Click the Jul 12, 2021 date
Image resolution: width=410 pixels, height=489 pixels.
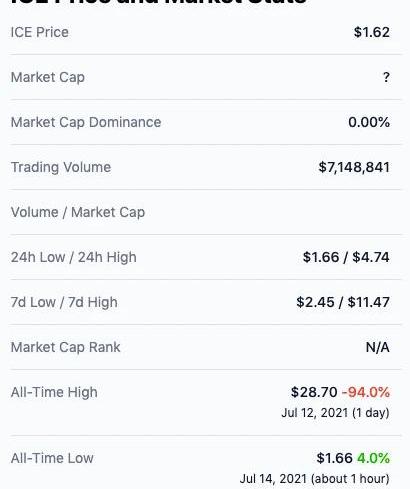point(315,413)
